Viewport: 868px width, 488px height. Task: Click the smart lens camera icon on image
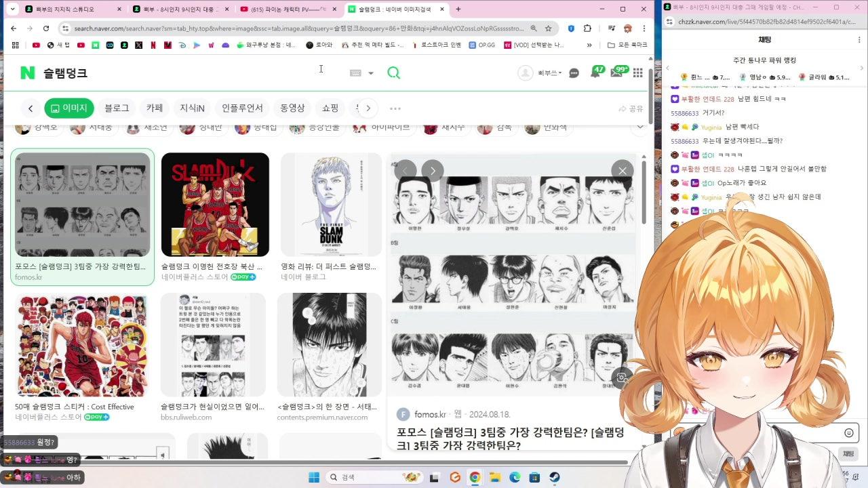coord(622,378)
